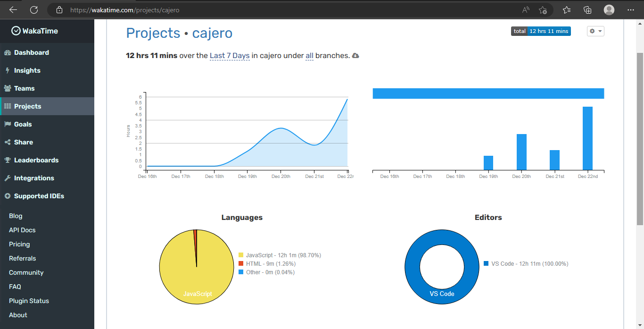Open the read aloud icon in address bar
Viewport: 644px width, 329px height.
pyautogui.click(x=526, y=9)
